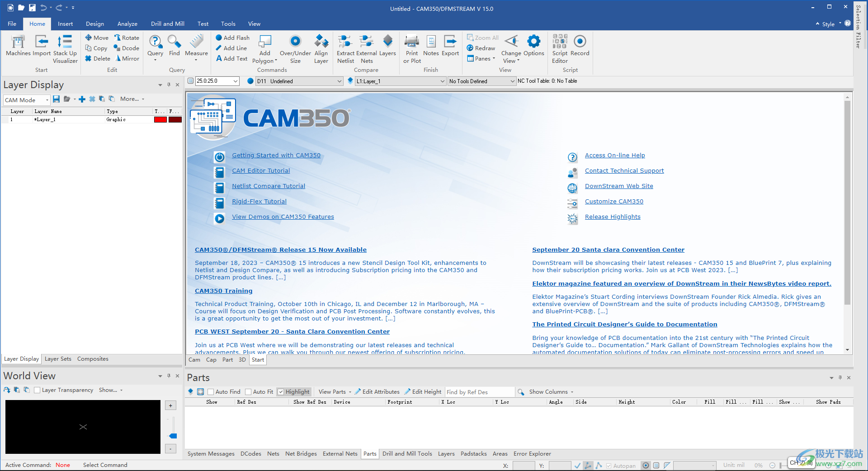Open CAM Editor Tutorial link

pos(261,171)
